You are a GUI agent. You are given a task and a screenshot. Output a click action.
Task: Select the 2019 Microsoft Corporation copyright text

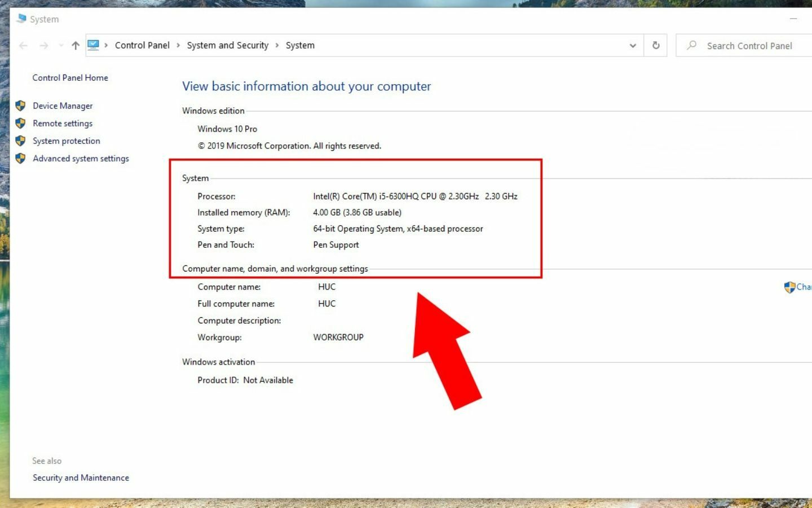[x=289, y=146]
